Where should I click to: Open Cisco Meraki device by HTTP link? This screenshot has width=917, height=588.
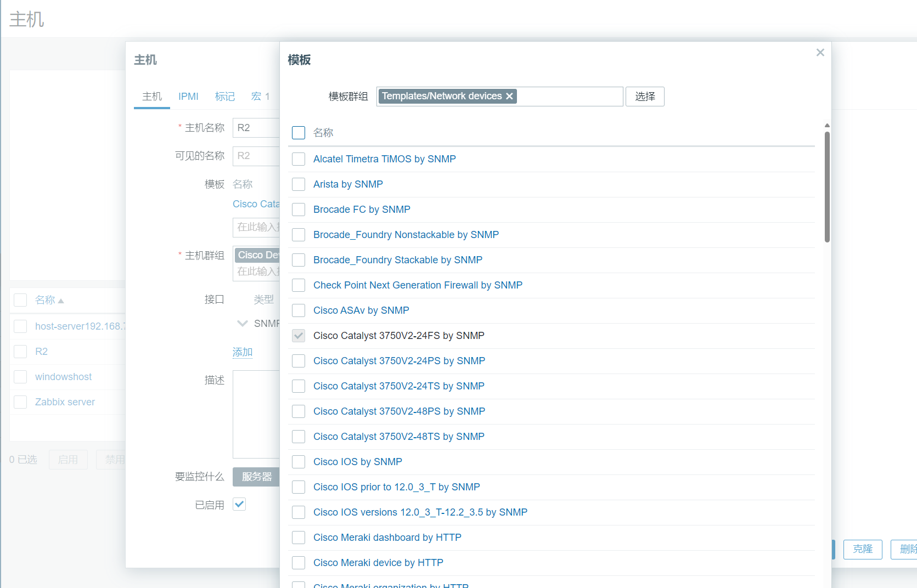coord(378,563)
